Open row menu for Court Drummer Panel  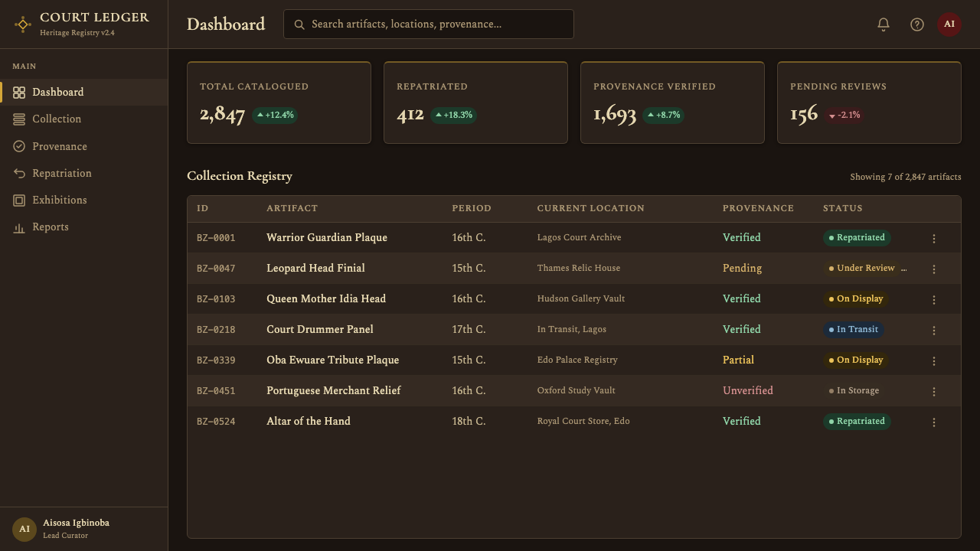(x=934, y=331)
